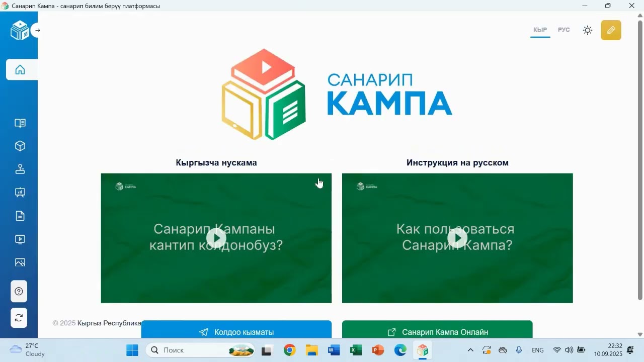The height and width of the screenshot is (362, 644).
Task: Open the document page sidebar icon
Action: point(20,216)
